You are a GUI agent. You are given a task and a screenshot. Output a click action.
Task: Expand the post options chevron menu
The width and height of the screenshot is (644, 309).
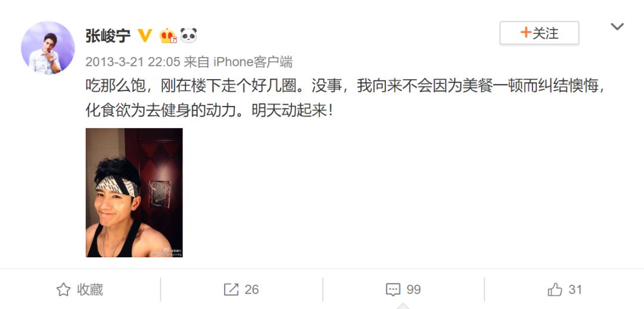(x=617, y=27)
